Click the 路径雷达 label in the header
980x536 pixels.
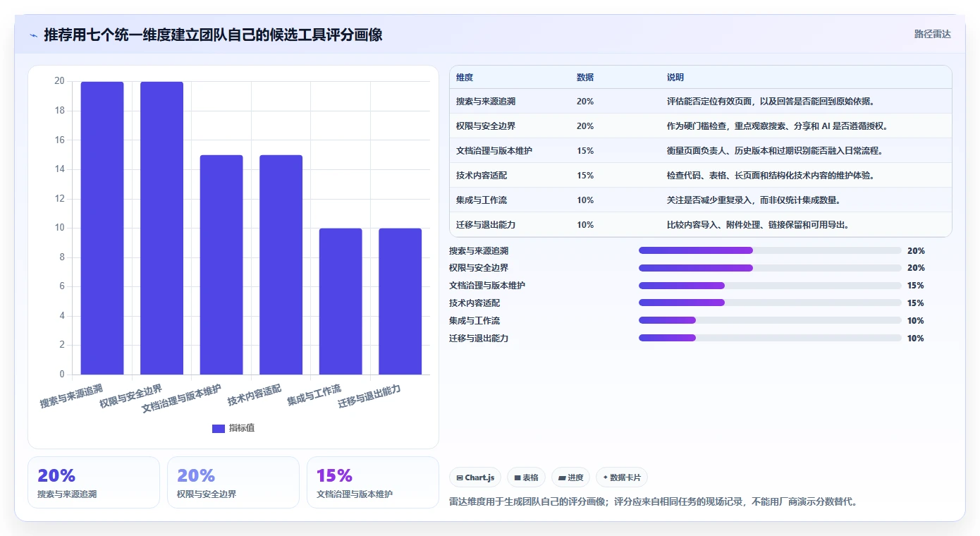tap(932, 34)
